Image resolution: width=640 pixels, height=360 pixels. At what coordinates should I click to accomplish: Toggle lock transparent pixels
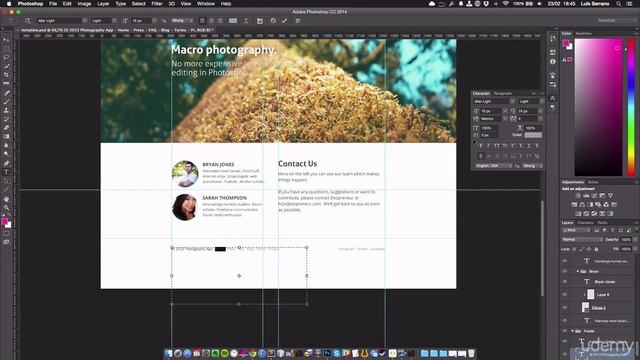[575, 249]
